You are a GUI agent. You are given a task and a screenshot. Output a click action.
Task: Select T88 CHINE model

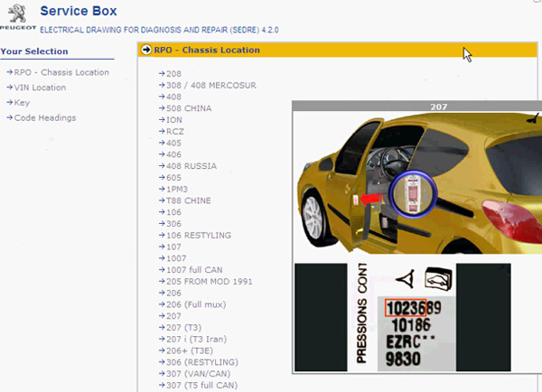pyautogui.click(x=189, y=201)
